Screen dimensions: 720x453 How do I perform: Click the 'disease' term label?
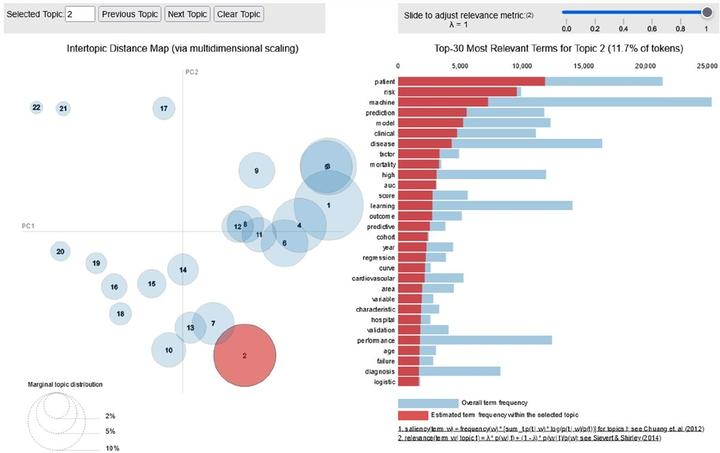pos(382,144)
